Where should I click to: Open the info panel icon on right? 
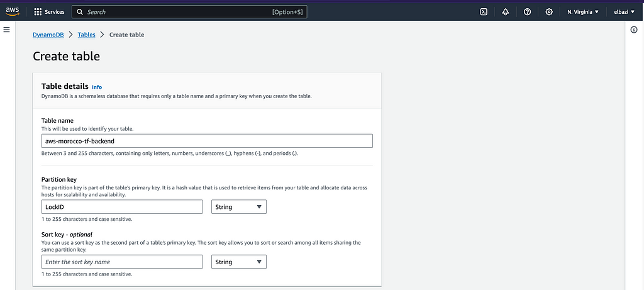[634, 30]
